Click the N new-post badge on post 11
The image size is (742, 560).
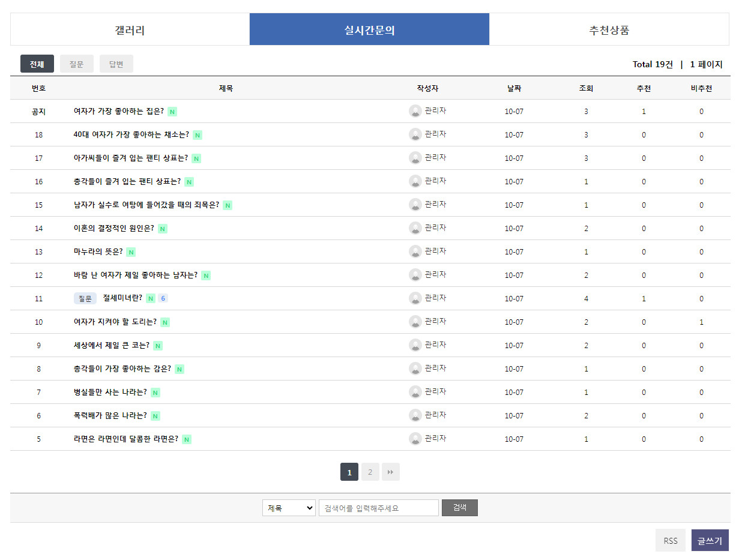(151, 298)
